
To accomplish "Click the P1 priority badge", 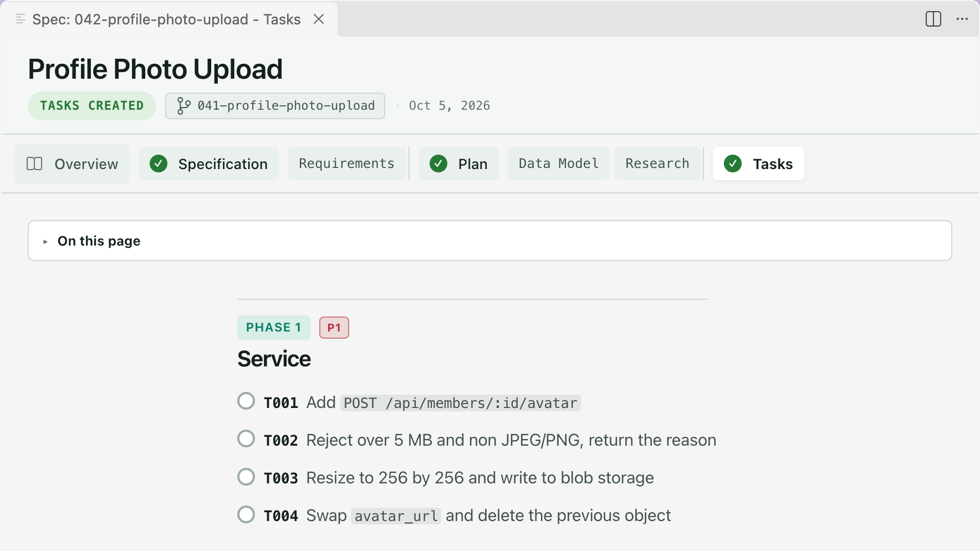I will [334, 328].
